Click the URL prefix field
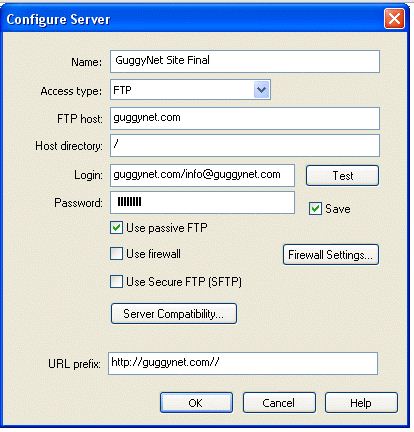The height and width of the screenshot is (432, 414). point(243,363)
